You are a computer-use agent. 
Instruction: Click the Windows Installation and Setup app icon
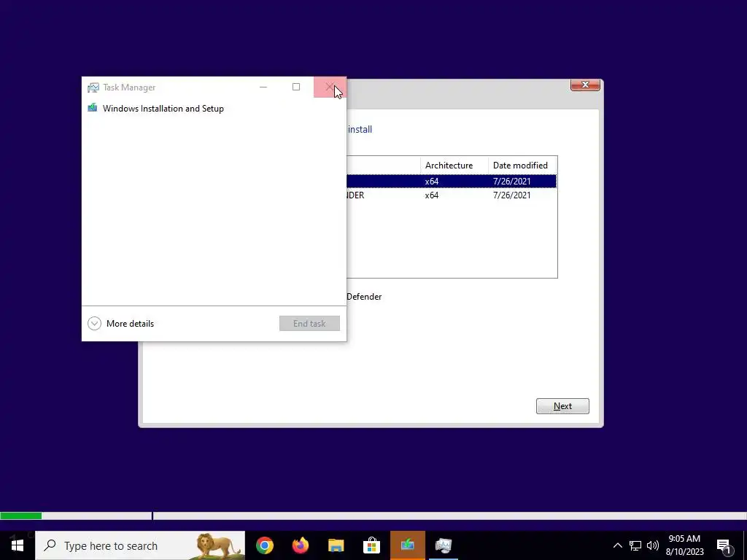click(x=93, y=108)
